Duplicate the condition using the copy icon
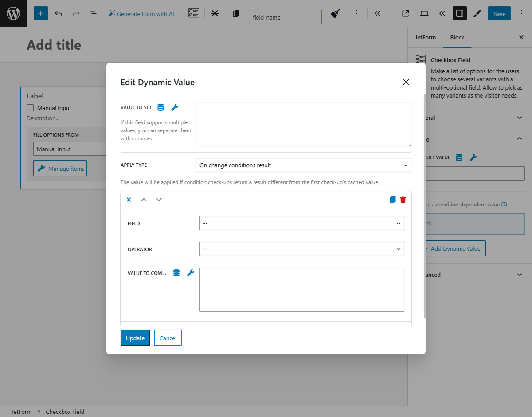This screenshot has width=532, height=417. (392, 200)
